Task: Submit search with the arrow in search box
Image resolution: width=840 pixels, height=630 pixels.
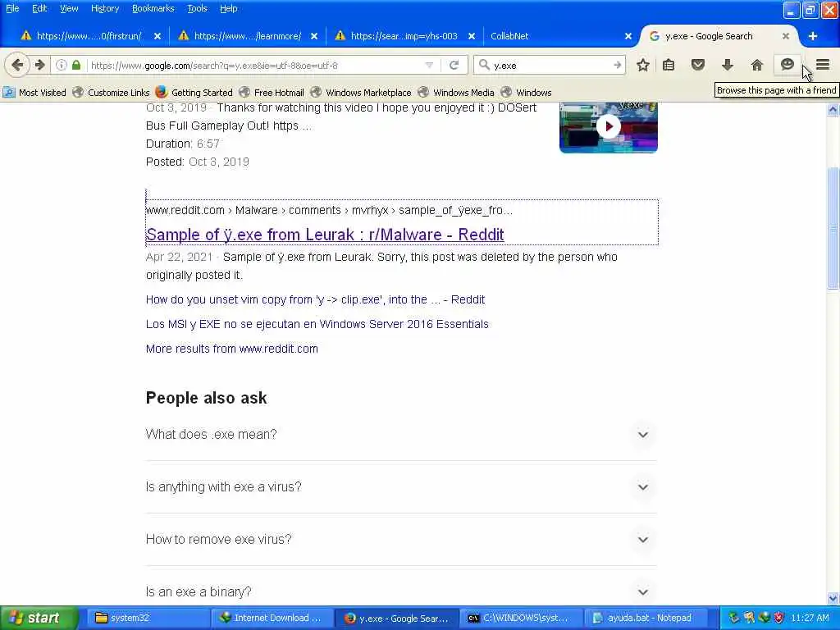Action: tap(617, 66)
